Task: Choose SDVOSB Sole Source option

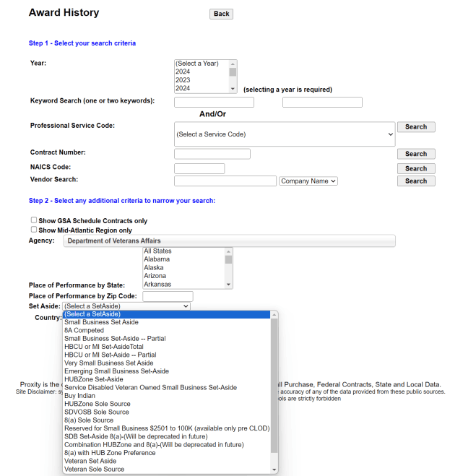Action: click(166, 412)
